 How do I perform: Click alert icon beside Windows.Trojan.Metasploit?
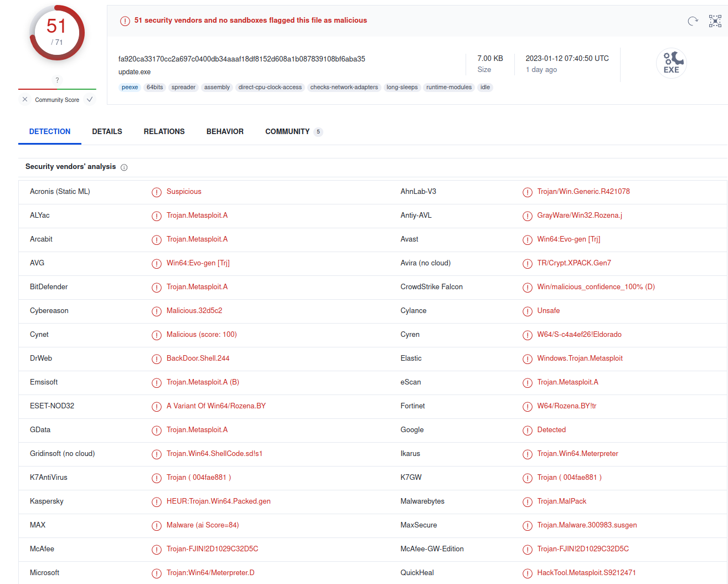click(528, 359)
